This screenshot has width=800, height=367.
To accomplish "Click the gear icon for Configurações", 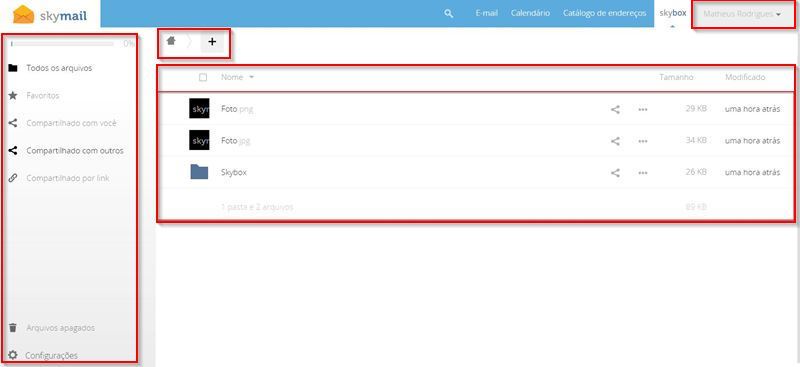I will coord(13,355).
